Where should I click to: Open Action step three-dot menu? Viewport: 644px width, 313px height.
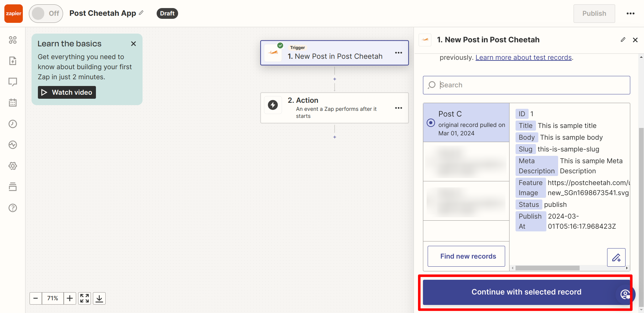[398, 108]
